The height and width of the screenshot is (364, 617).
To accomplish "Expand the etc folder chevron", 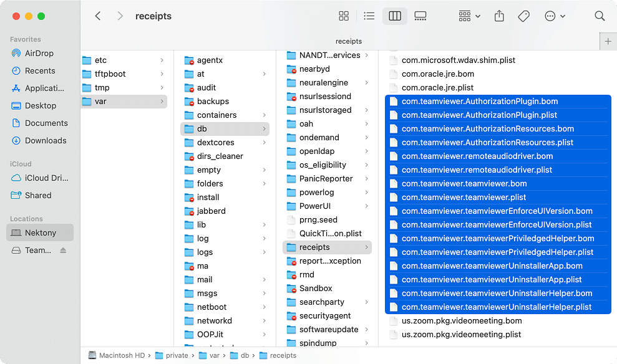I will (162, 60).
